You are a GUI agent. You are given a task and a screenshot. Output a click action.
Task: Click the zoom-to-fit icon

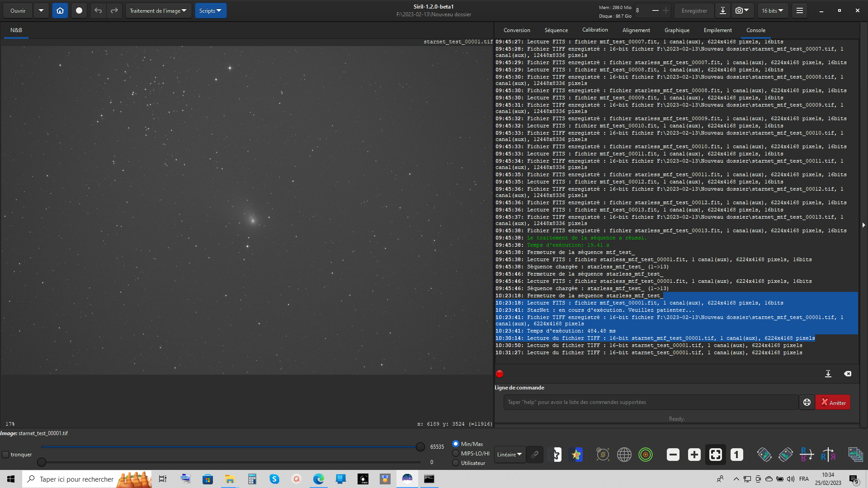click(715, 455)
